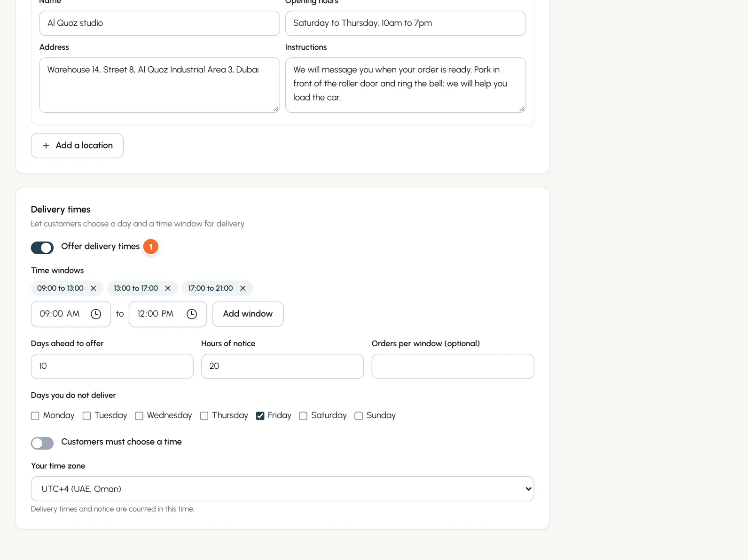Viewport: 752px width, 560px height.
Task: Click the 12:00 PM end time field
Action: (168, 314)
